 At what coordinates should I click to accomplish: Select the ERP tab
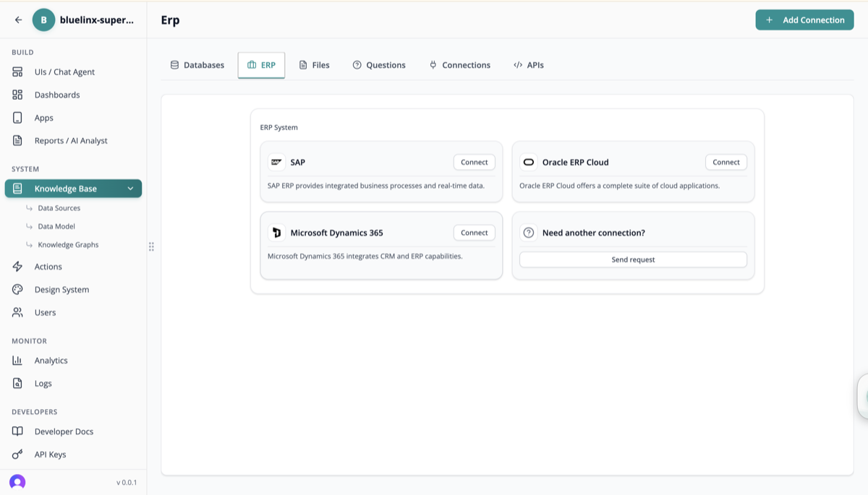[x=261, y=65]
